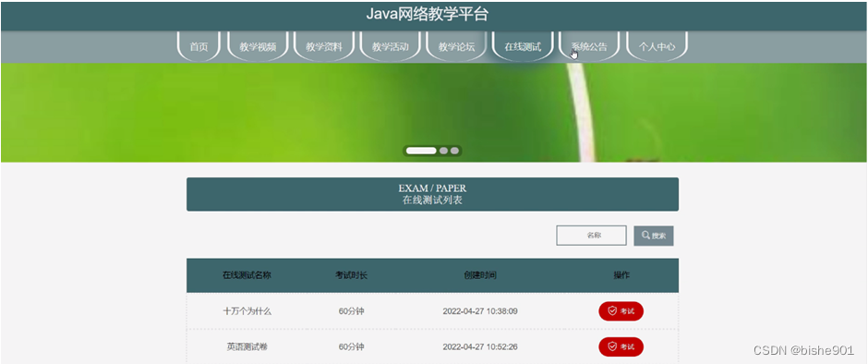Open the 首页 navigation tab
This screenshot has width=868, height=364.
pos(199,46)
